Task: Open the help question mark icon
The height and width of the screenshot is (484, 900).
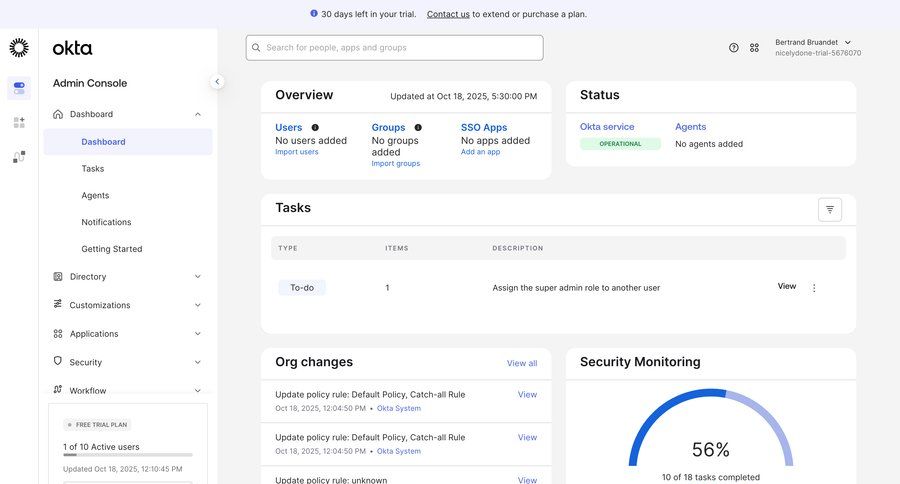Action: pyautogui.click(x=734, y=48)
